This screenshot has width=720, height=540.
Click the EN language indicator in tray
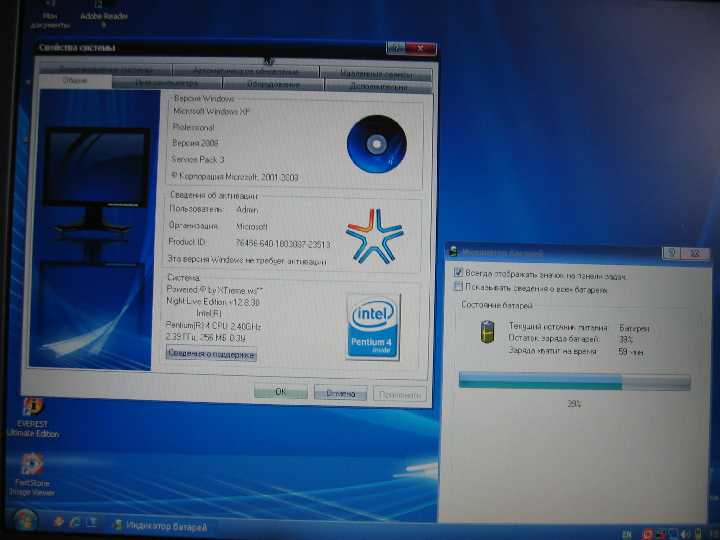[x=627, y=534]
